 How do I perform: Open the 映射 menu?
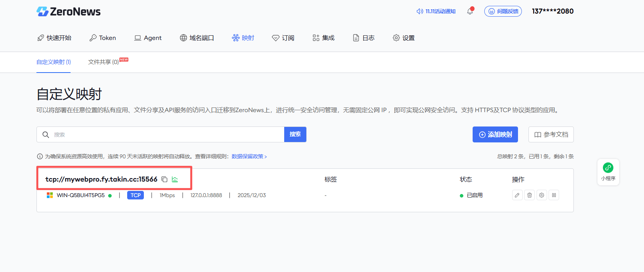pos(243,38)
